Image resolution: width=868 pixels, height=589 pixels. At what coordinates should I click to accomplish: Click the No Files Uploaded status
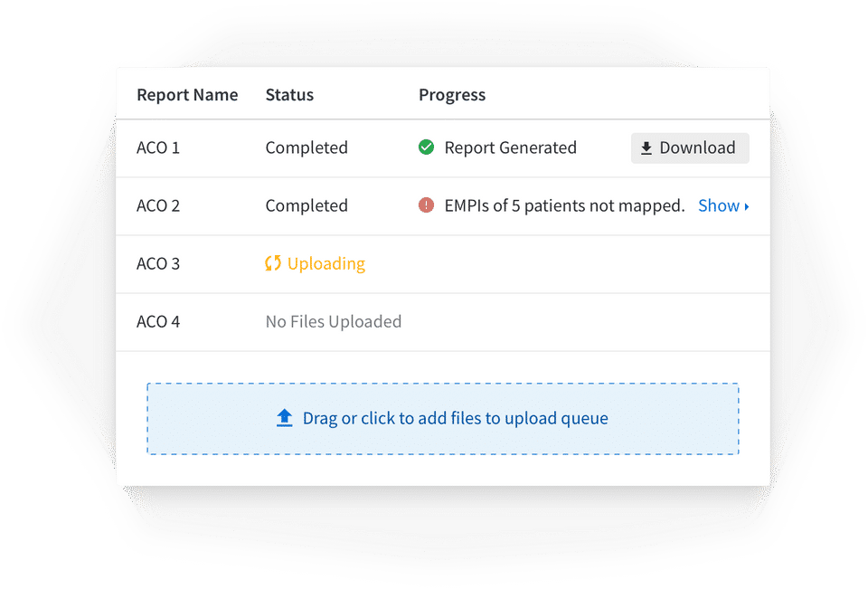point(334,321)
